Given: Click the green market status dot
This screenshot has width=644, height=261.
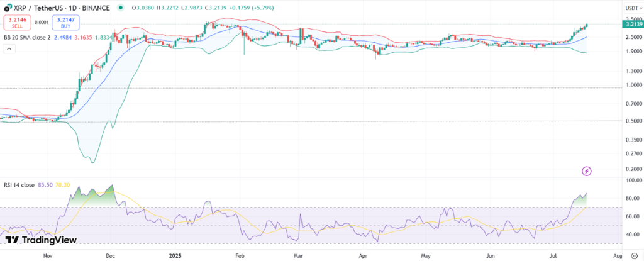Looking at the screenshot, I should [x=120, y=8].
